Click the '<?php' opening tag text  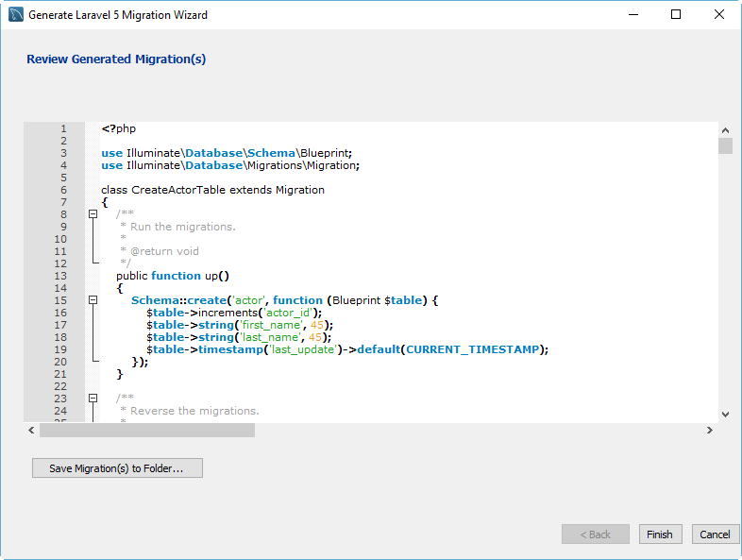[119, 128]
